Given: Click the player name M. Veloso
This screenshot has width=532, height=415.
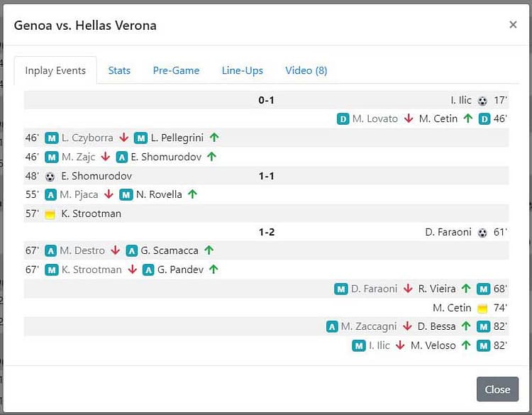Looking at the screenshot, I should [x=433, y=345].
